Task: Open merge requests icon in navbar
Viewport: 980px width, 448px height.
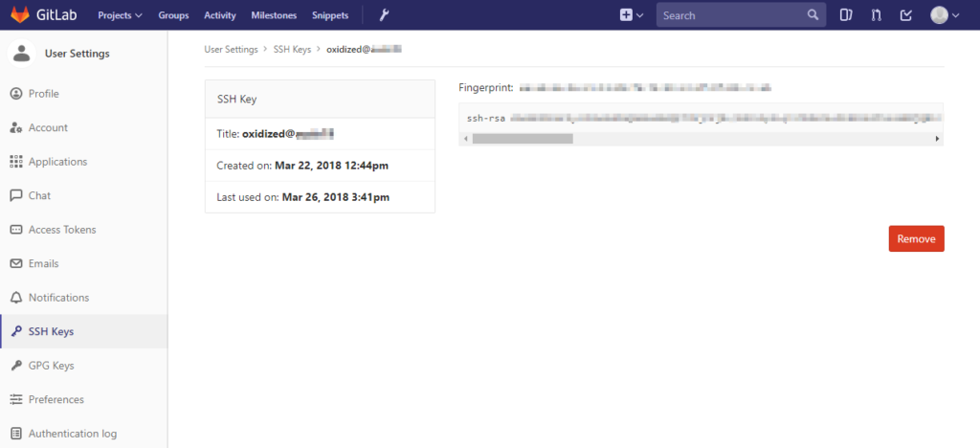Action: (876, 15)
